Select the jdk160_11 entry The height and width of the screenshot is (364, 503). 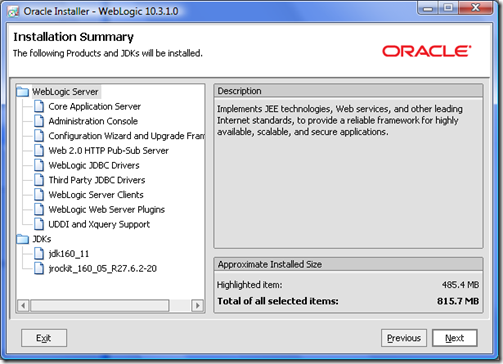click(69, 254)
